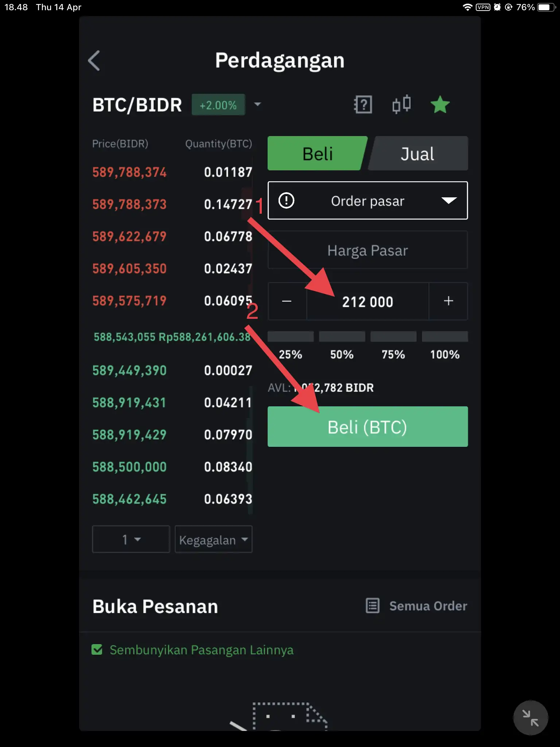Unfavorite BTC/BIDR using the star icon
This screenshot has height=747, width=560.
(x=440, y=105)
